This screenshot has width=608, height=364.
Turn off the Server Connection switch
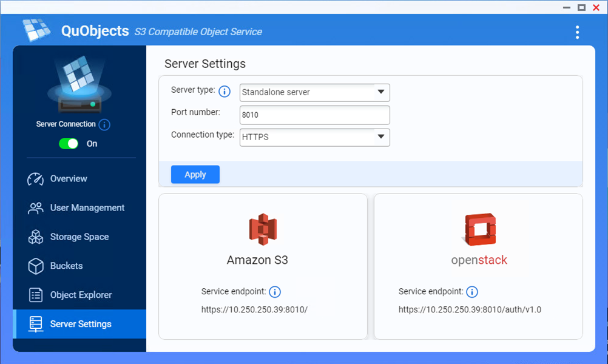(69, 144)
